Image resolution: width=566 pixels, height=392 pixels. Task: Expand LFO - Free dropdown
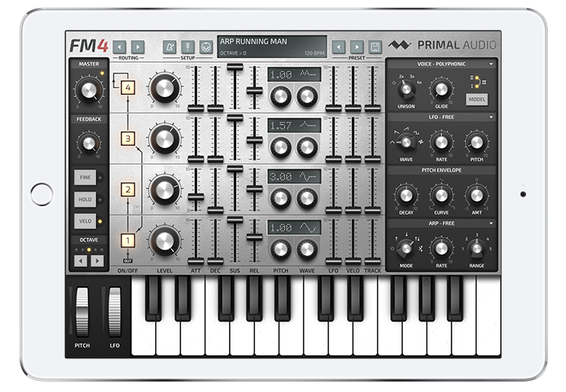[492, 118]
